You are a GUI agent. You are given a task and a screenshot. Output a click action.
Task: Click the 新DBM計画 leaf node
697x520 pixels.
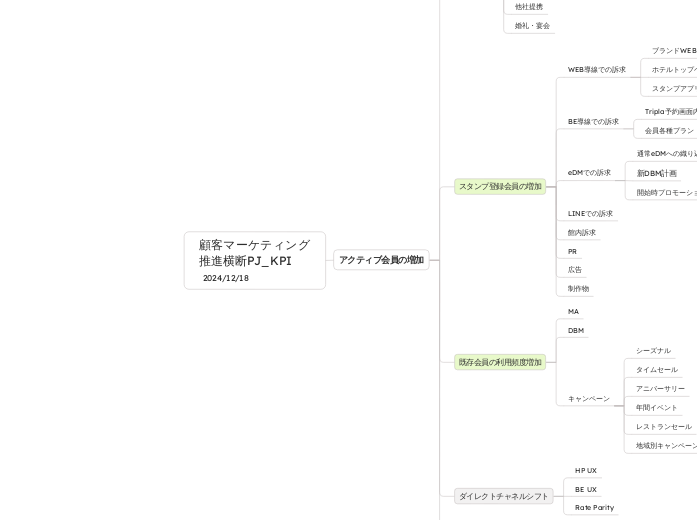click(657, 173)
